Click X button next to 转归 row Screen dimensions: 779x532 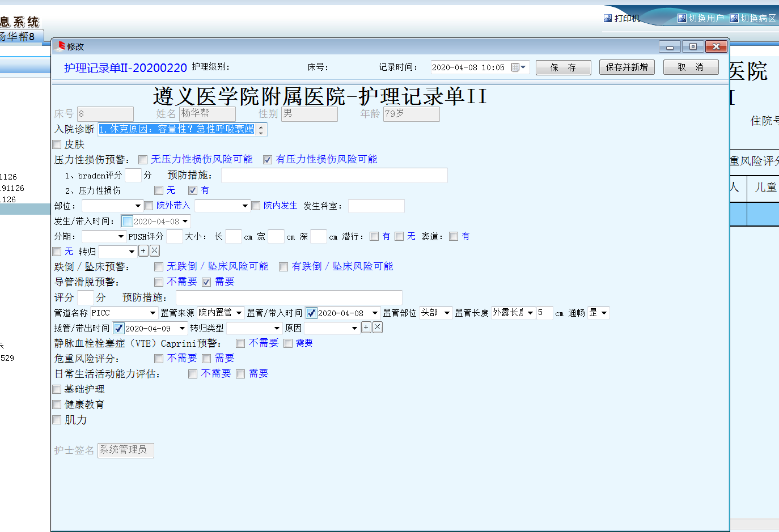pyautogui.click(x=155, y=250)
